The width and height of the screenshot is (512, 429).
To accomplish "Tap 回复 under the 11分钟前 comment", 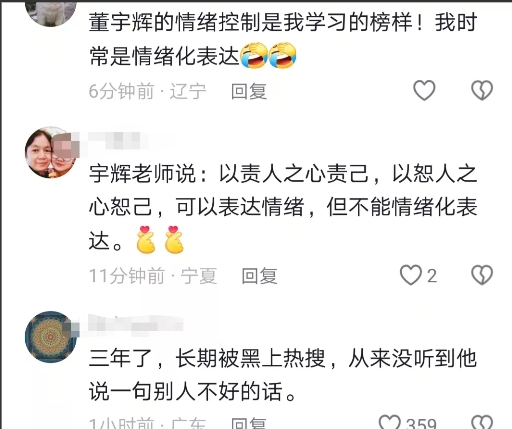I will 259,276.
